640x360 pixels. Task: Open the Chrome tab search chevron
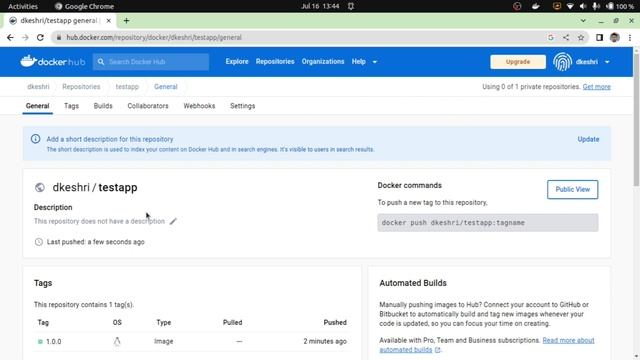tap(583, 20)
